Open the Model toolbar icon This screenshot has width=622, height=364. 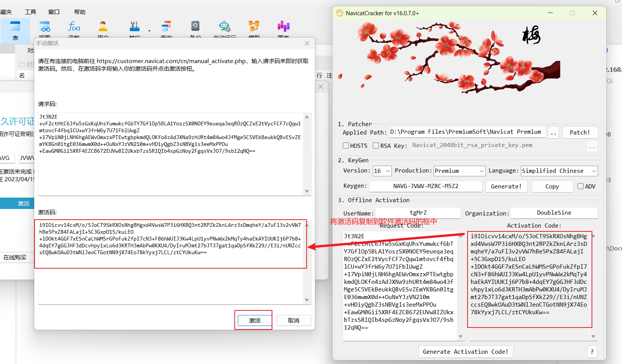click(x=254, y=27)
